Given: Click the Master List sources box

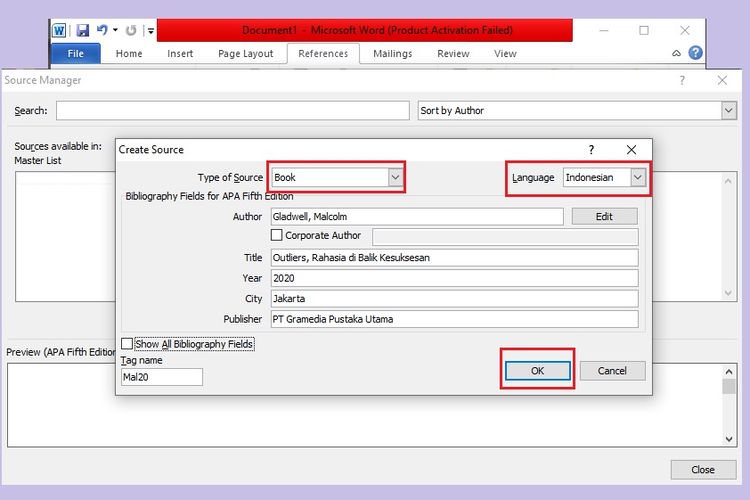Looking at the screenshot, I should point(65,237).
